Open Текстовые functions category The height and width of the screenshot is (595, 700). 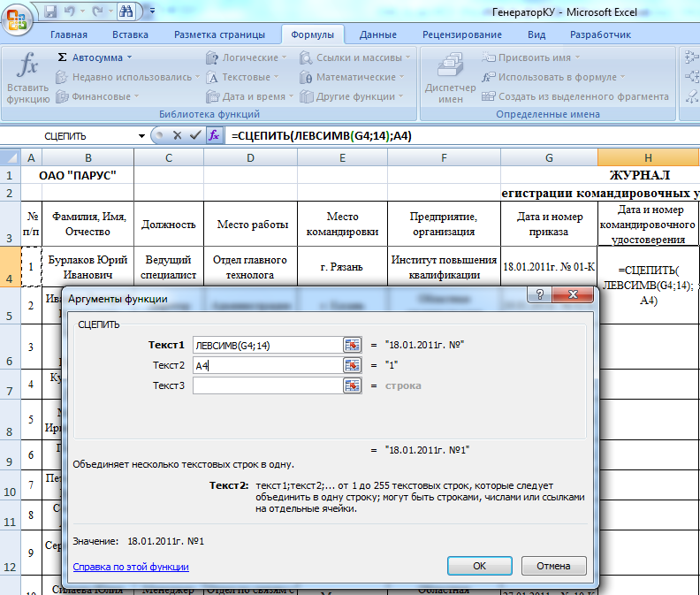[x=242, y=77]
